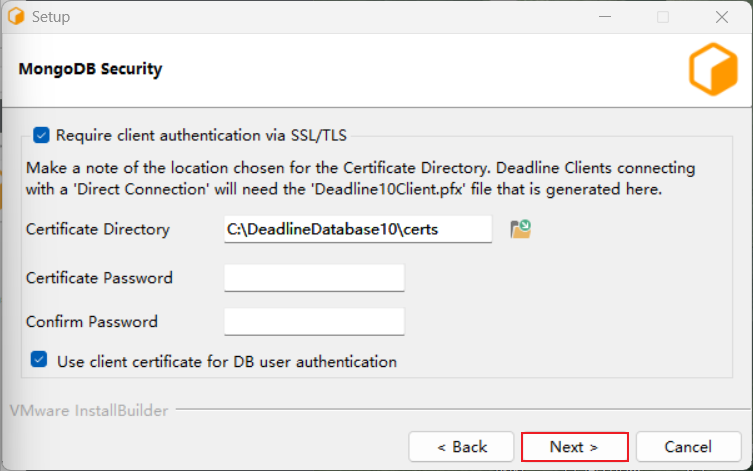Click the Certificate Password label

tap(99, 278)
